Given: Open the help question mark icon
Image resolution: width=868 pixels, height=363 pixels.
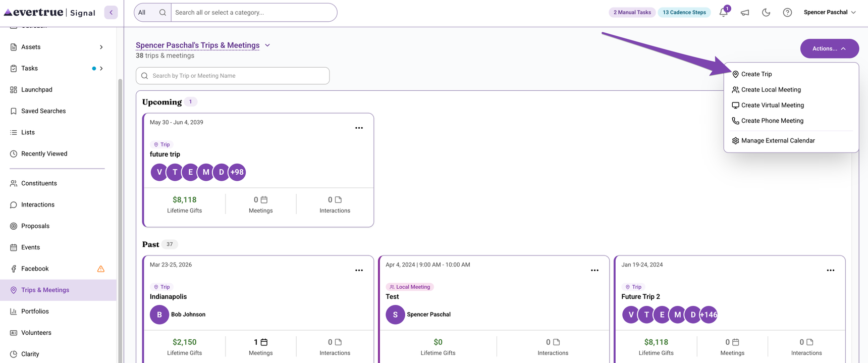Looking at the screenshot, I should click(787, 13).
